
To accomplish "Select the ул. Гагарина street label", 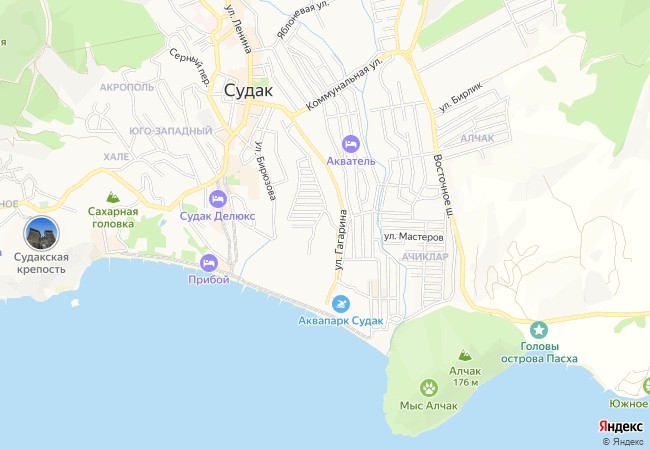I will pos(341,240).
